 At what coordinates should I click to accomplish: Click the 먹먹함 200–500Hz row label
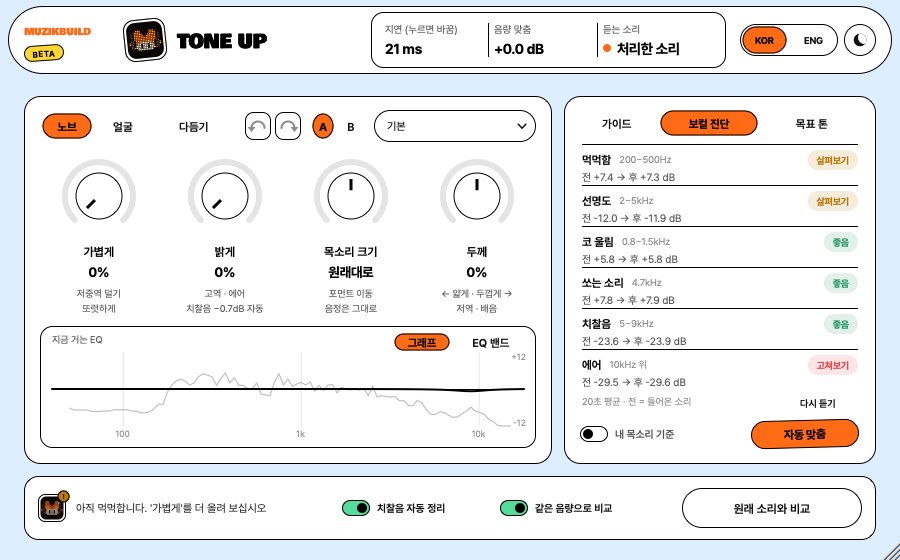[x=626, y=160]
